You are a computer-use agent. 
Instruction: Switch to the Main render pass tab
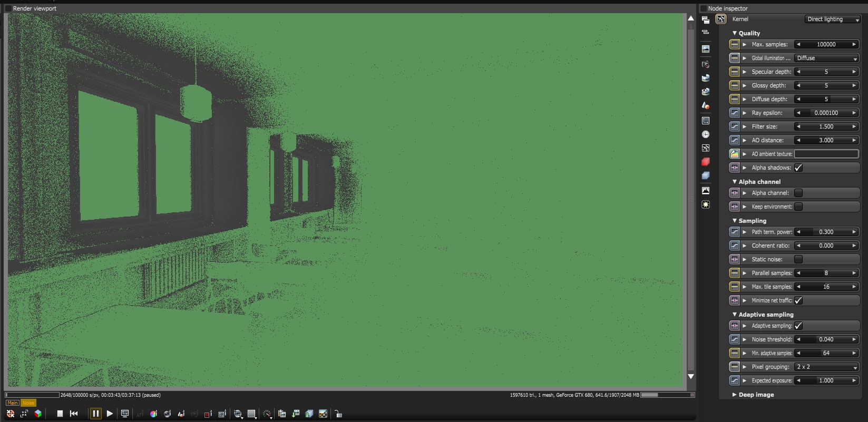(x=13, y=403)
